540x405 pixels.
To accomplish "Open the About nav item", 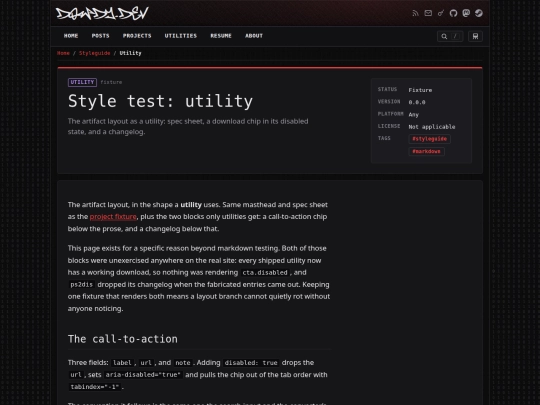I will coord(254,36).
